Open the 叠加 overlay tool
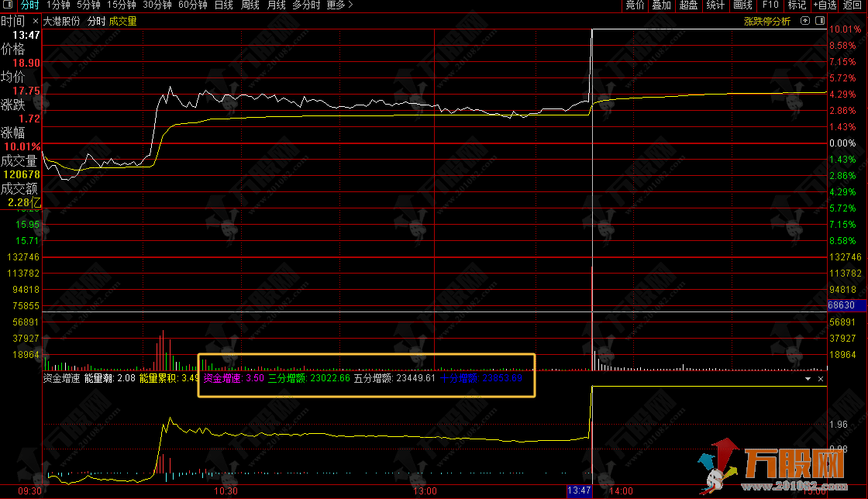The height and width of the screenshot is (499, 868). click(661, 5)
